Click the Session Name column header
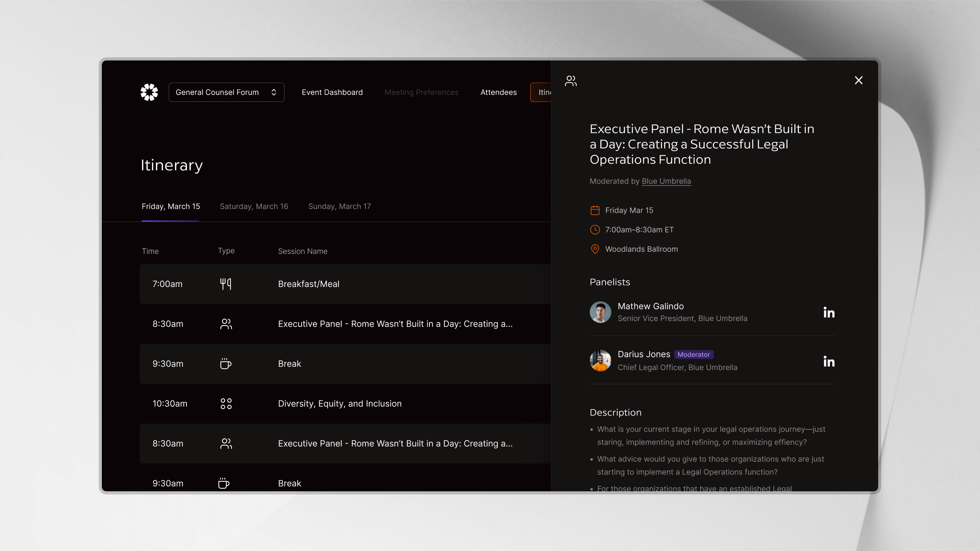This screenshot has height=551, width=980. pos(302,251)
